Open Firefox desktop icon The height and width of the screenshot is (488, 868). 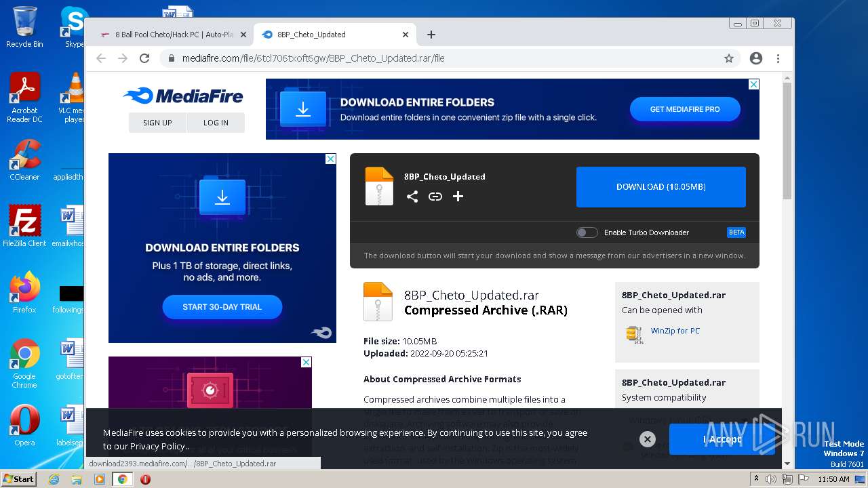click(24, 293)
